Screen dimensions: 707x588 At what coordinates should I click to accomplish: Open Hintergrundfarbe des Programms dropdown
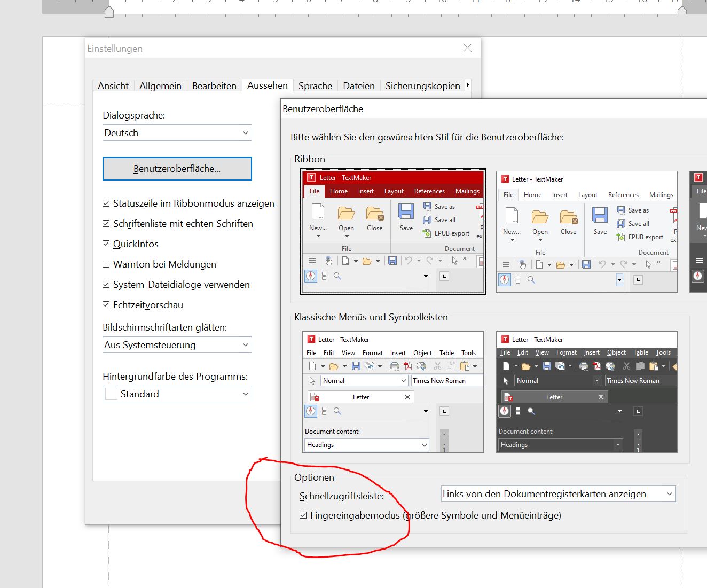[177, 394]
